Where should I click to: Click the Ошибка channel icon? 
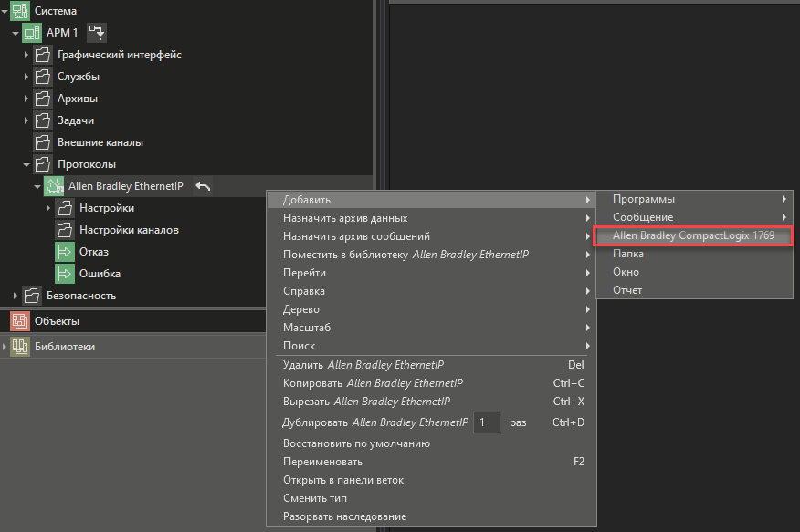65,274
